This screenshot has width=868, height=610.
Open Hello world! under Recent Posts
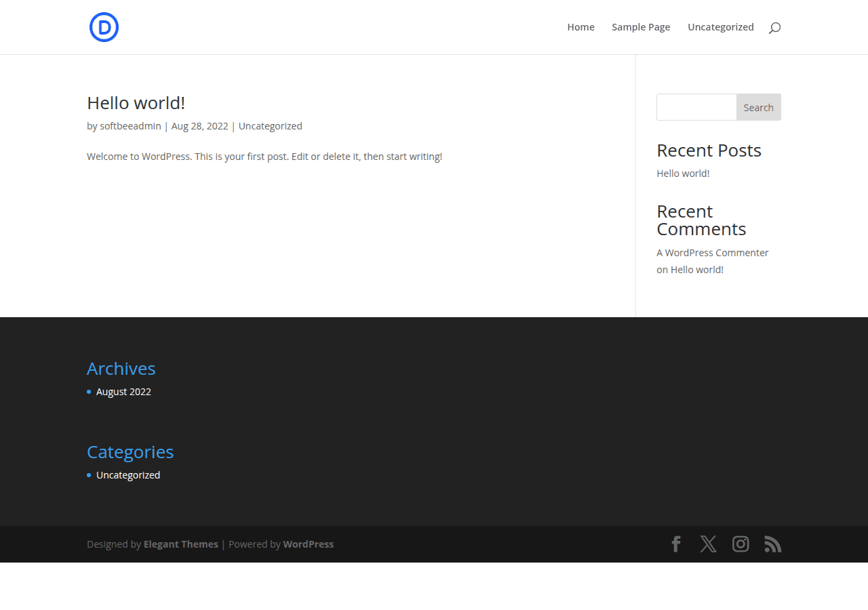(x=683, y=174)
